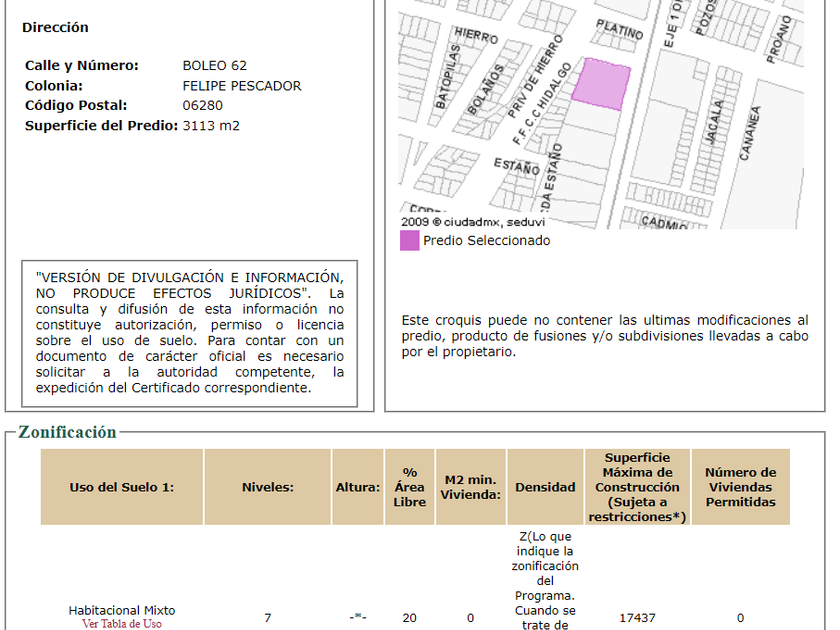
Task: Click the 'BOLAÑOS' street label on map
Action: pyautogui.click(x=486, y=90)
